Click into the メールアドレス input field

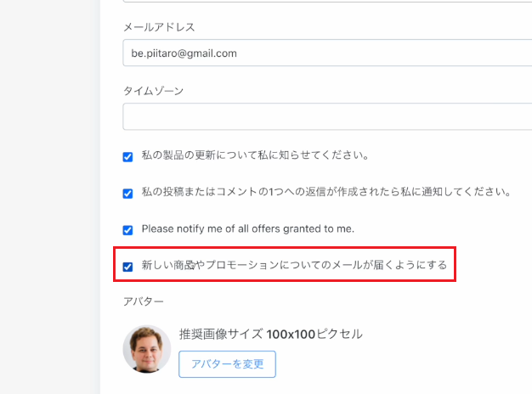coord(327,53)
